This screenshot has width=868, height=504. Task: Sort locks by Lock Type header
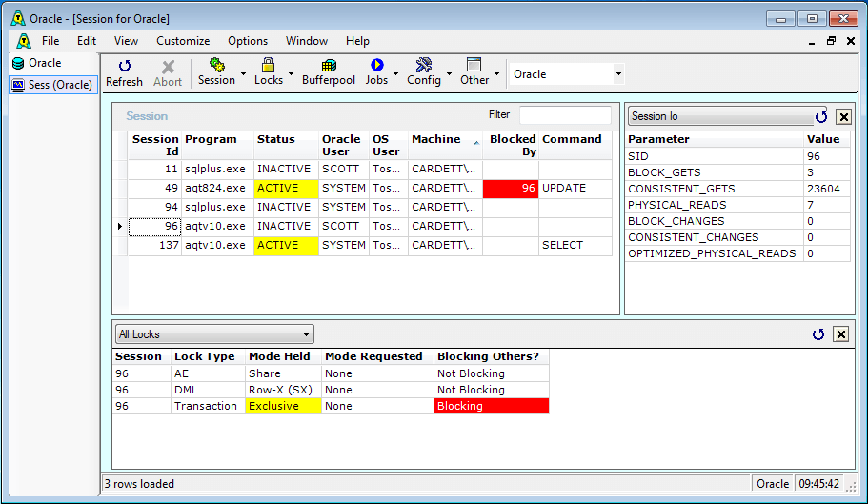click(208, 357)
